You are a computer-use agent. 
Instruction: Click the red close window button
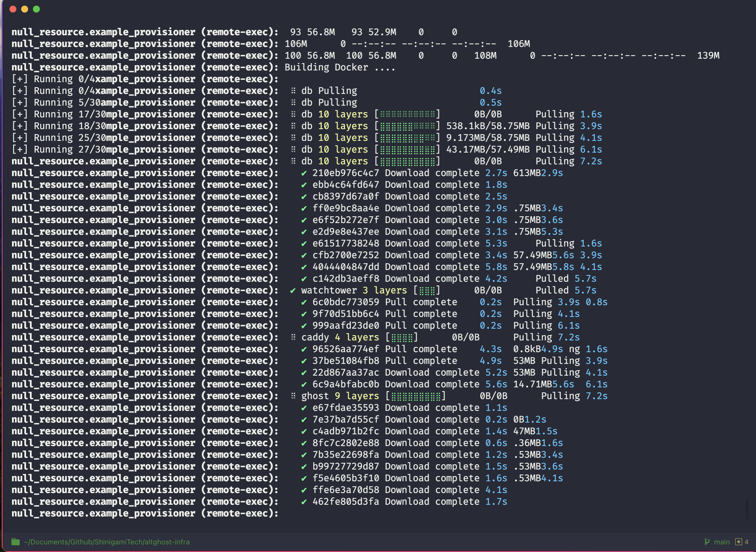tap(13, 9)
